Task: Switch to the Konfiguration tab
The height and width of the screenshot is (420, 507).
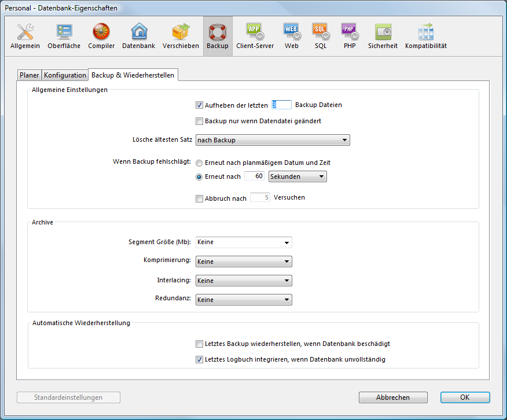Action: pyautogui.click(x=65, y=75)
